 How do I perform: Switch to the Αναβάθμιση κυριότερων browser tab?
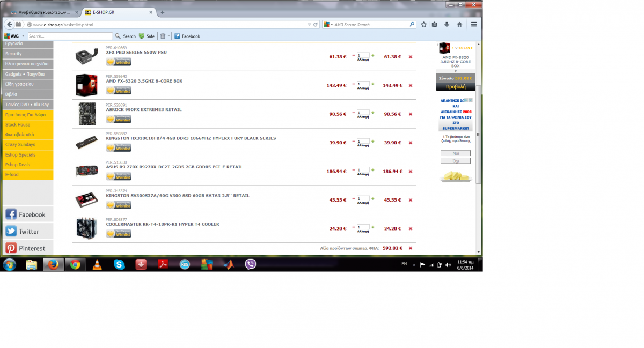(x=43, y=12)
